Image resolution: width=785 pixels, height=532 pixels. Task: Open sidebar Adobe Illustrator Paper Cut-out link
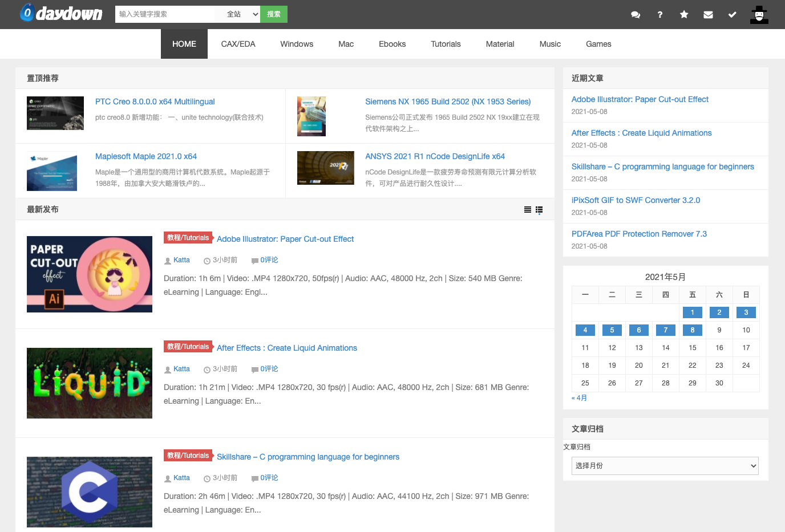(640, 99)
